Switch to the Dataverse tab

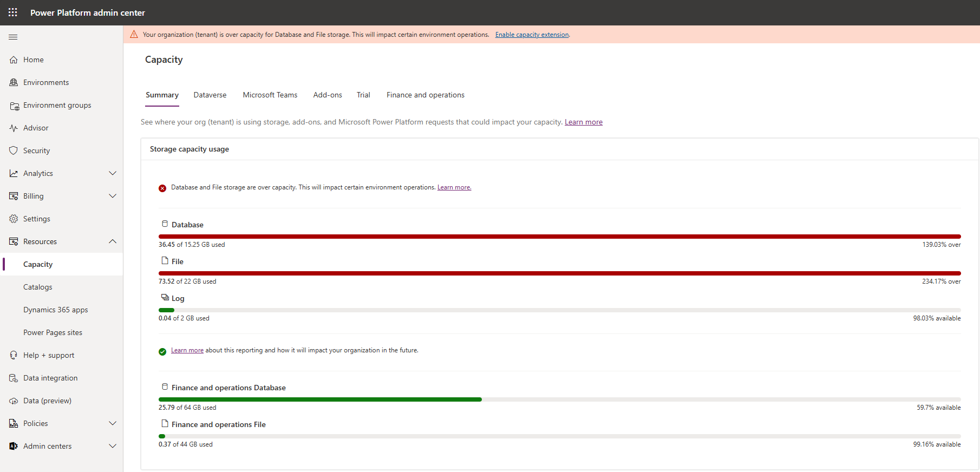point(210,95)
